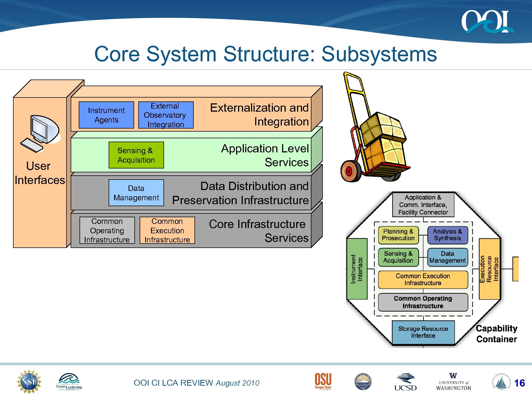
Task: Click the NSF logo
Action: (x=29, y=382)
